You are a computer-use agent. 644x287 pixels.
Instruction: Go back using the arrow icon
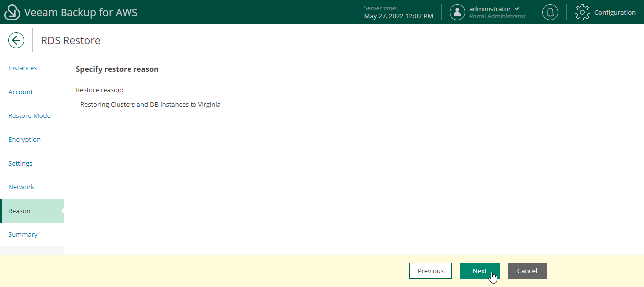click(x=16, y=40)
